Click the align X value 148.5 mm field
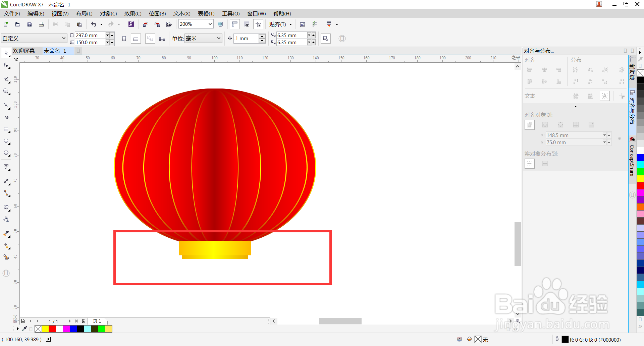644x346 pixels. point(574,135)
